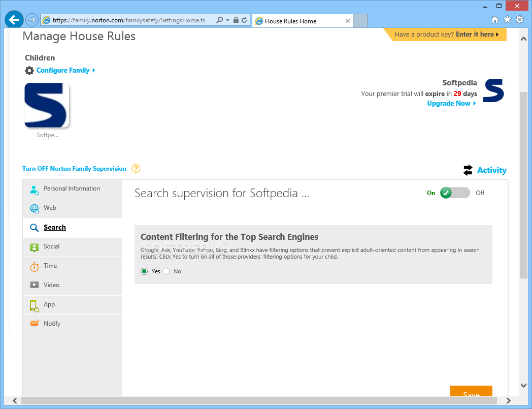Screen dimensions: 532x409
Task: Click horizontal scrollbar left arrow
Action: click(15, 400)
